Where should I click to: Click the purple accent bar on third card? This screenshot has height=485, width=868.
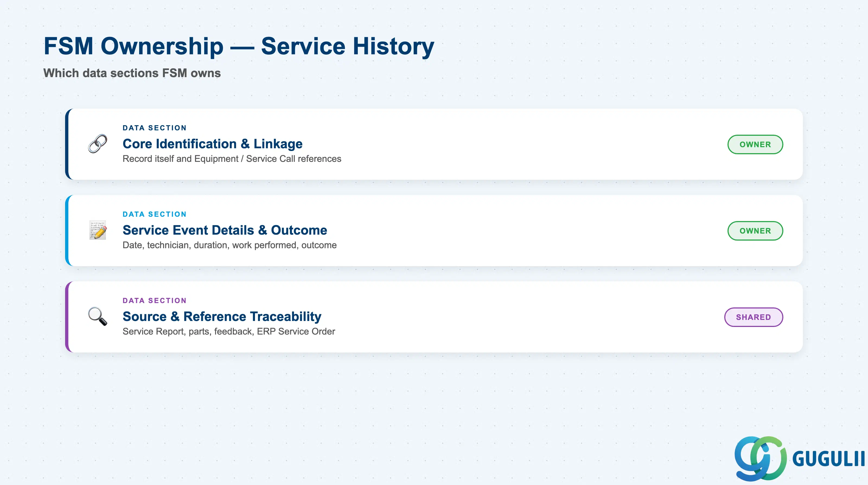pos(67,317)
